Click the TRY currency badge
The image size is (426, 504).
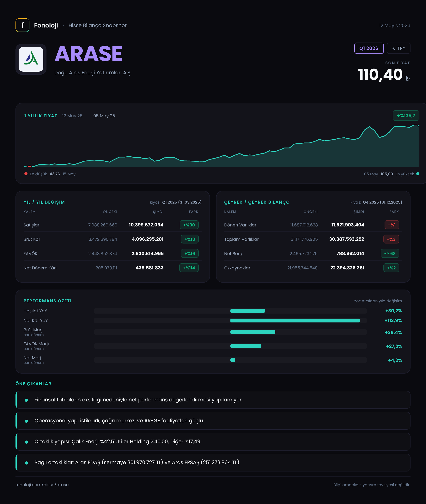(399, 48)
